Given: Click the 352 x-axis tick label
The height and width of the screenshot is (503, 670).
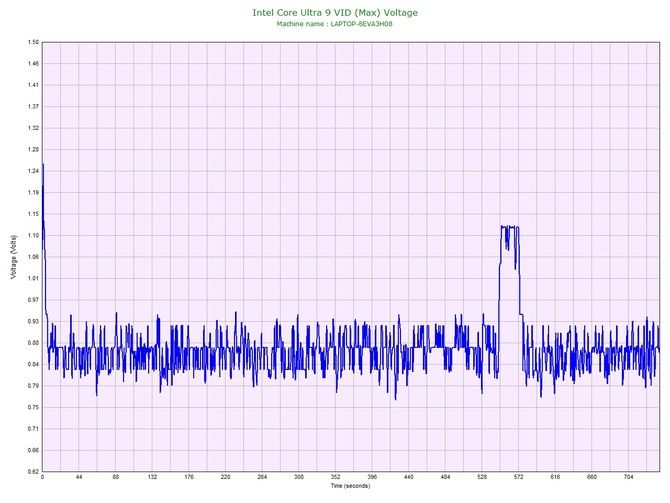Looking at the screenshot, I should point(335,477).
